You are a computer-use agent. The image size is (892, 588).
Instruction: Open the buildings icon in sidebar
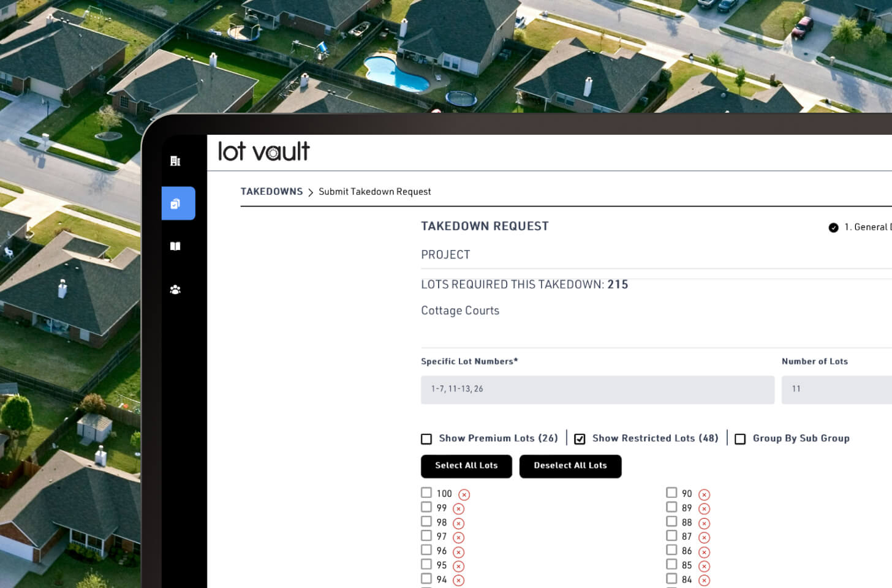pos(175,161)
